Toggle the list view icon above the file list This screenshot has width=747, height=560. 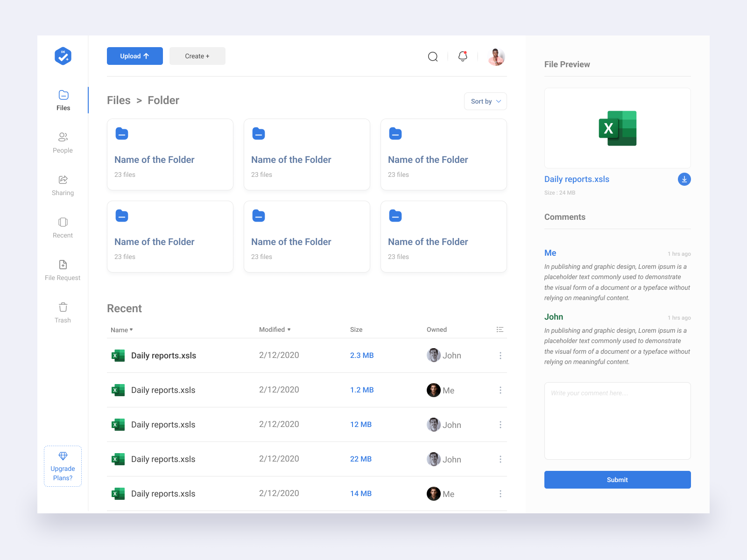click(500, 329)
